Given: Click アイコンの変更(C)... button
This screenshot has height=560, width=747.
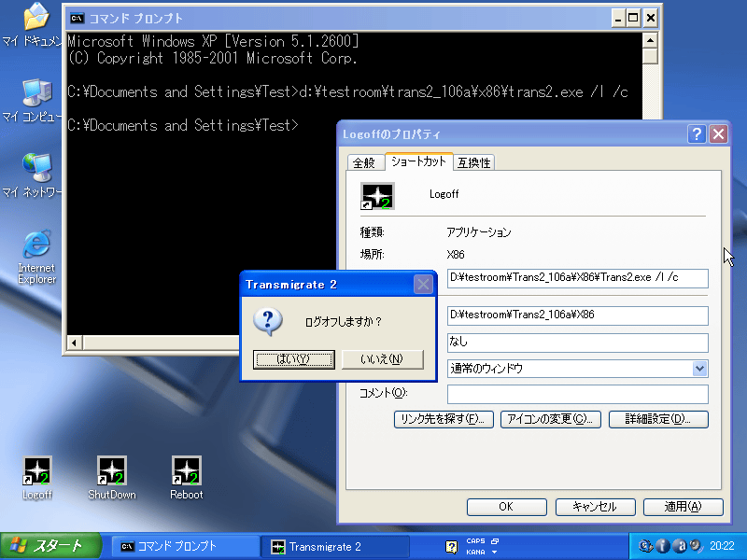Looking at the screenshot, I should point(550,419).
